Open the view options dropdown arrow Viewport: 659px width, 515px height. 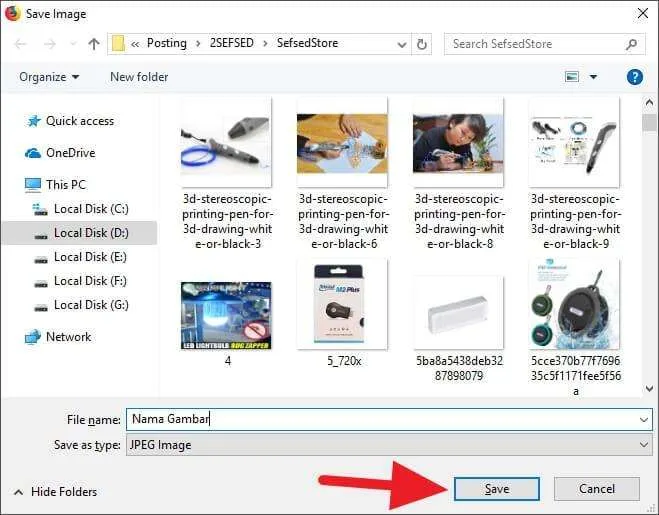(593, 77)
